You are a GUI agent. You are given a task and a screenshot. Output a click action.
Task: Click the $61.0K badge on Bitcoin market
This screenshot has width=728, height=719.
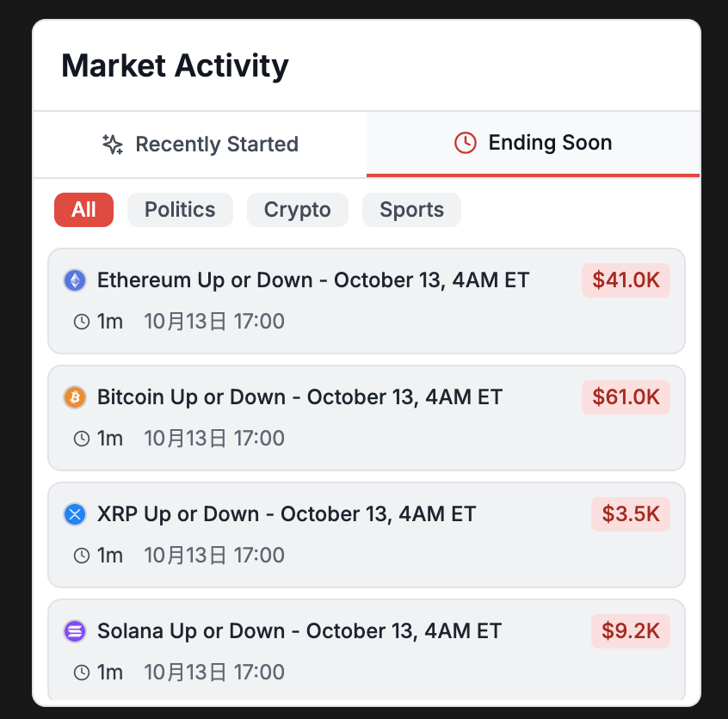(626, 396)
